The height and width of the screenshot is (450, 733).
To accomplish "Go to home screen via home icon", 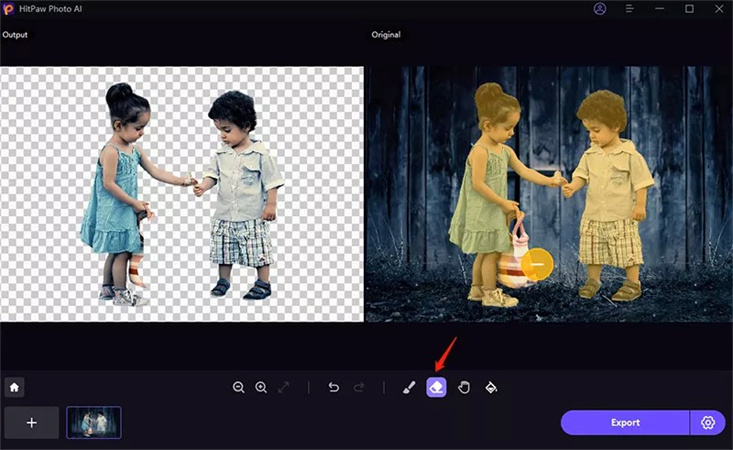I will (15, 387).
